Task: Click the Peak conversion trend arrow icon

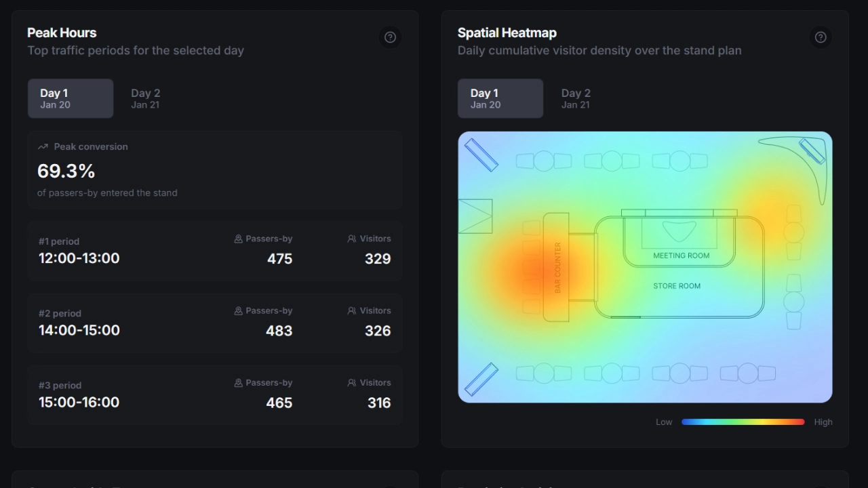Action: [x=43, y=146]
